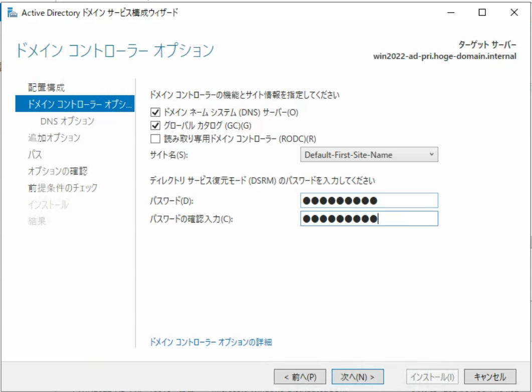The image size is (532, 392).
Task: Click the target server name win2022-ad-pri.hoge-domain.internal
Action: (x=445, y=56)
